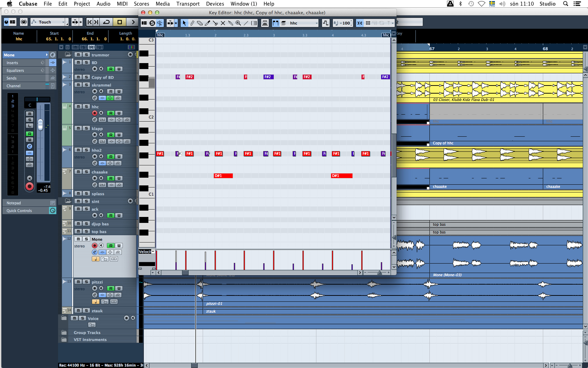Select the Time Warp tool in Key Editor

254,23
